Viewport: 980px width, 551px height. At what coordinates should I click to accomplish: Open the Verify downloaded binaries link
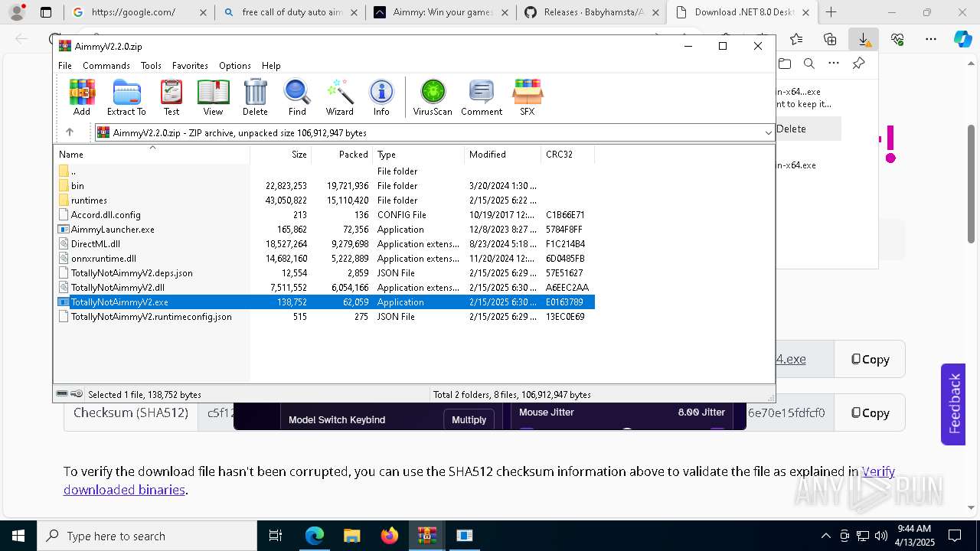click(479, 481)
